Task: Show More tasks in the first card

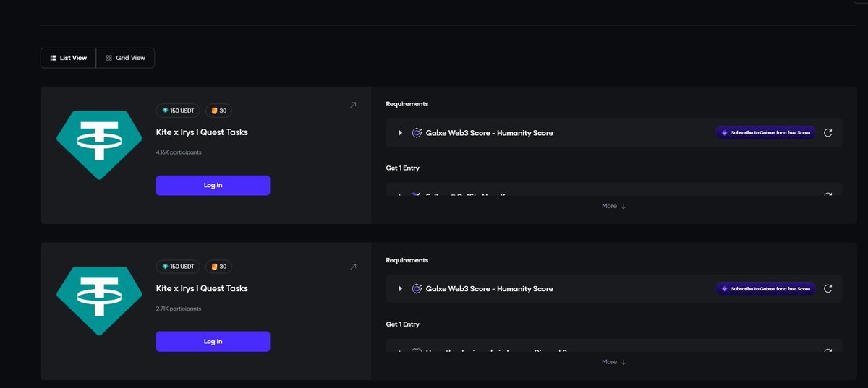Action: (614, 206)
